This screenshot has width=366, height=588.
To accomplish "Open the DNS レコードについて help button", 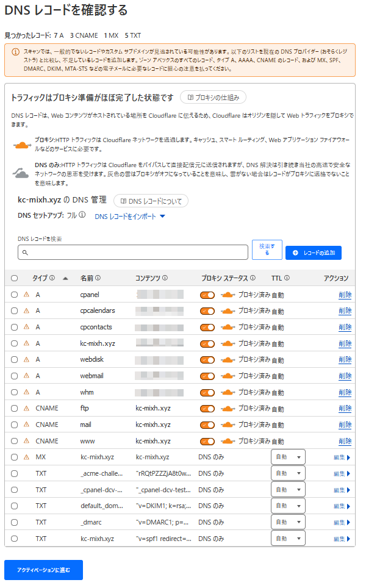I will click(151, 201).
